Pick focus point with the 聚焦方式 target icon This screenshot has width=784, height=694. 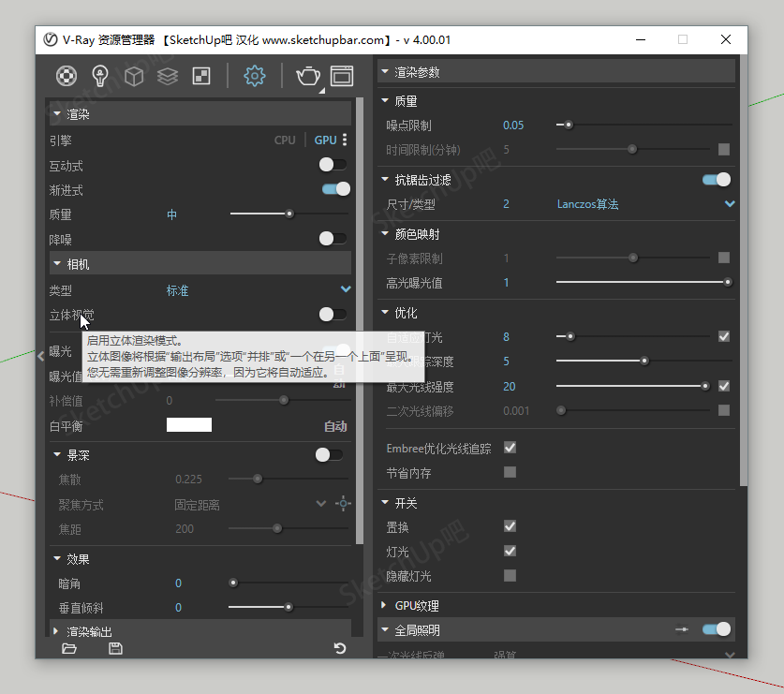click(x=343, y=504)
